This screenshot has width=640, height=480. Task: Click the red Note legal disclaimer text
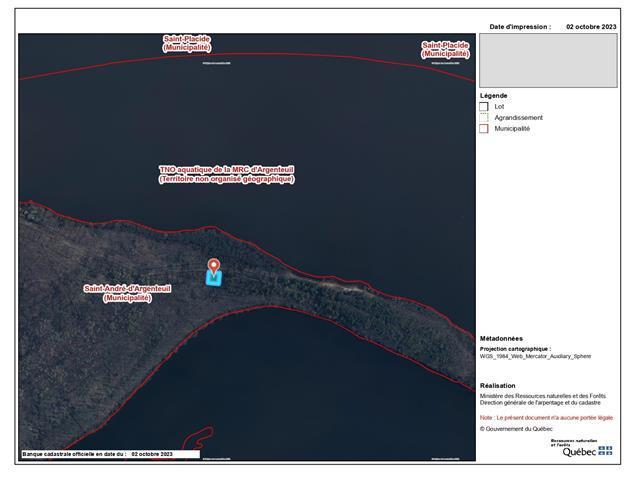pos(546,417)
